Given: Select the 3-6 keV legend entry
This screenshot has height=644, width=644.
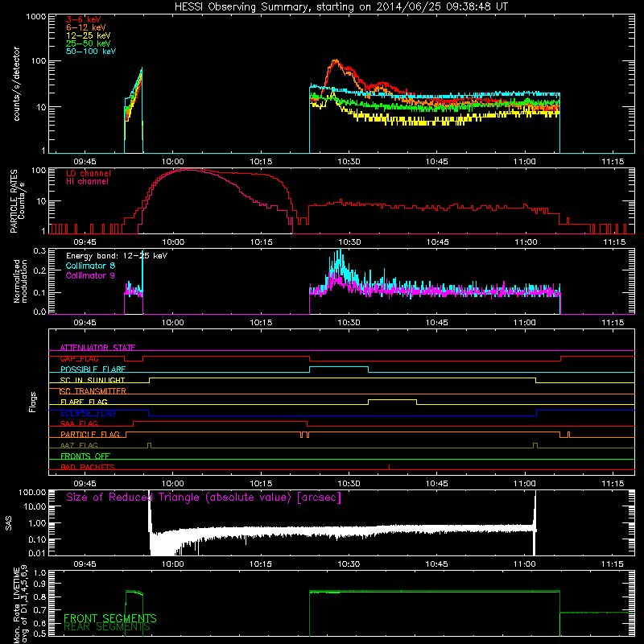Looking at the screenshot, I should [x=84, y=19].
